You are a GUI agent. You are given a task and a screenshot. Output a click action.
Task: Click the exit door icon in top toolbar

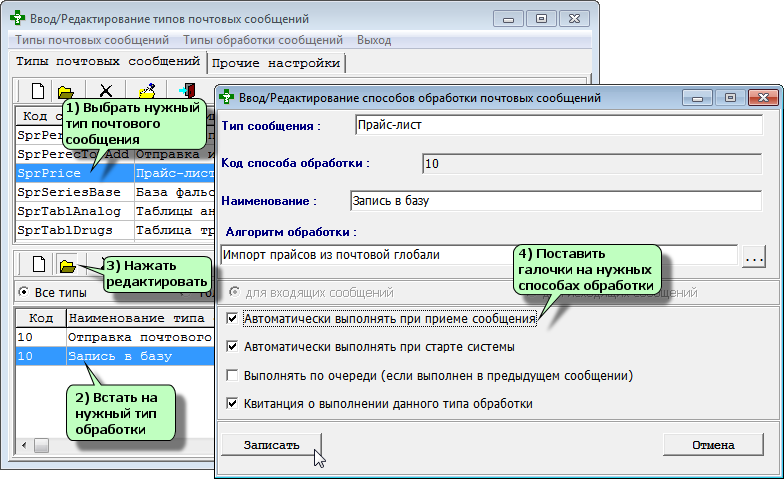pos(186,92)
